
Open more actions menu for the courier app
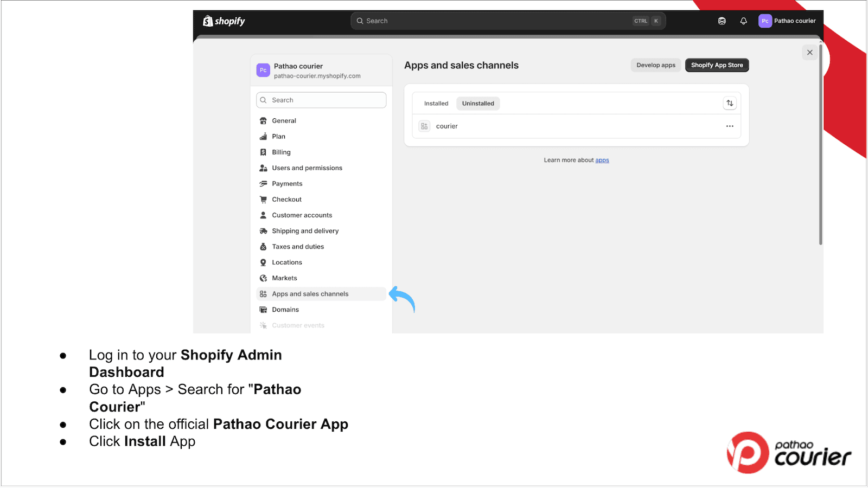[x=729, y=126]
